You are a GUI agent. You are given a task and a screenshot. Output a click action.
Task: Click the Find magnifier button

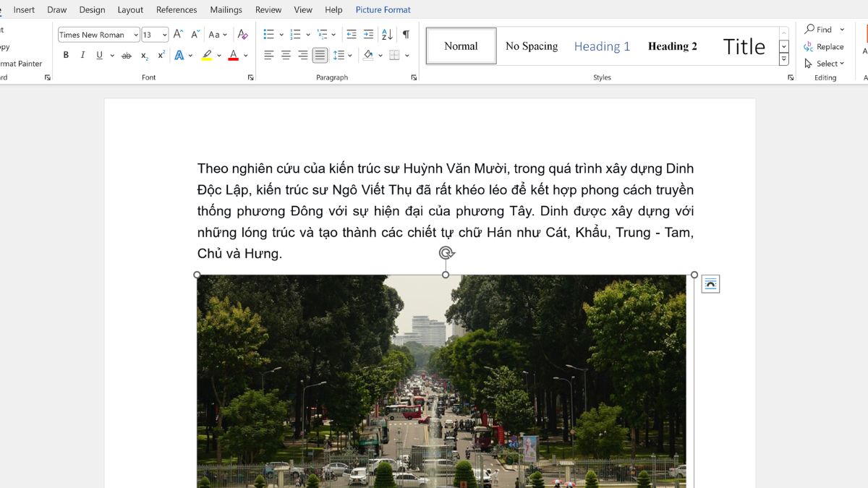tap(819, 30)
